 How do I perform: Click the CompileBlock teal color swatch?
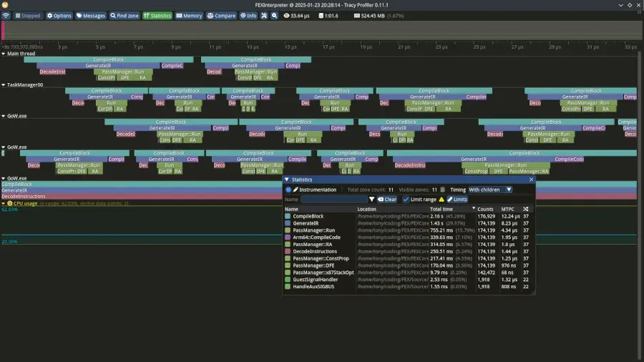(x=288, y=216)
